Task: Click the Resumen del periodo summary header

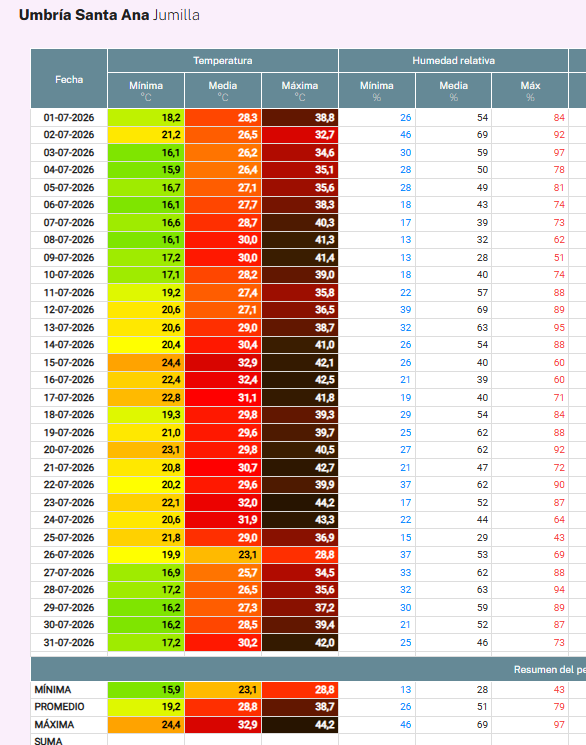Action: pos(308,669)
